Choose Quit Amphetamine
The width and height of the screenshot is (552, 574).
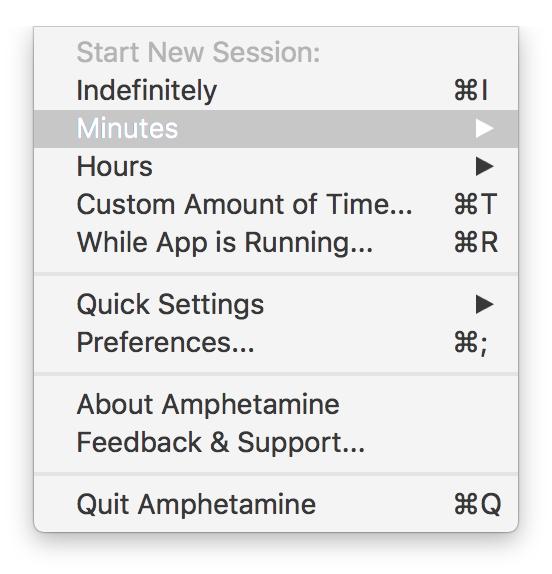coord(276,504)
